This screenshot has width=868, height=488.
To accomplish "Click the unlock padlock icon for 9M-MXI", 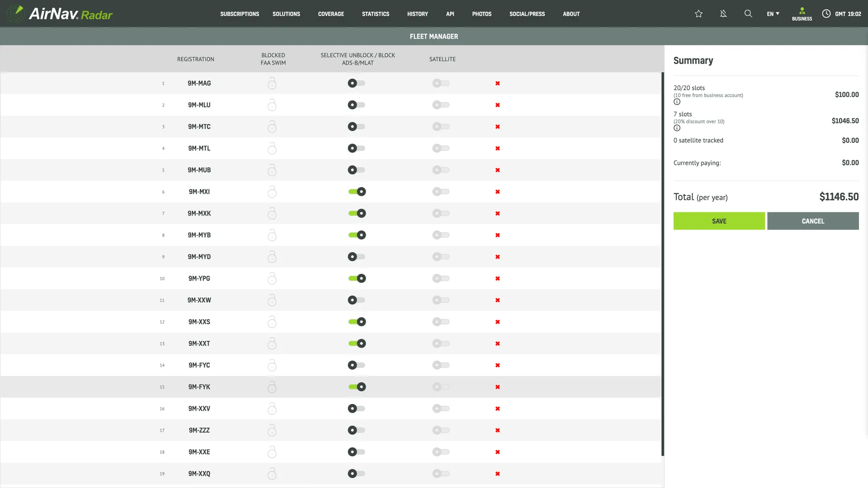I will (272, 192).
